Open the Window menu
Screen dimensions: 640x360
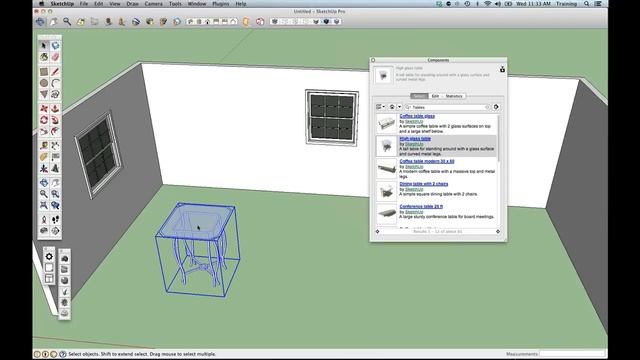(x=197, y=4)
